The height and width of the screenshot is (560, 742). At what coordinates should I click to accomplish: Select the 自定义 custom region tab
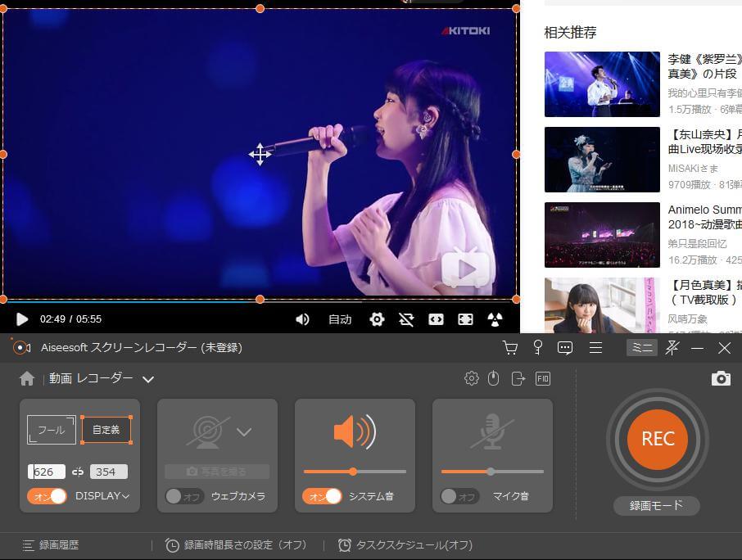click(107, 428)
